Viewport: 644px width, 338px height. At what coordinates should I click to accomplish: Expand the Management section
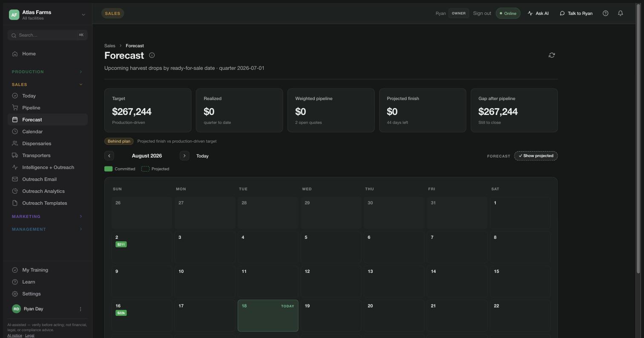[x=47, y=229]
